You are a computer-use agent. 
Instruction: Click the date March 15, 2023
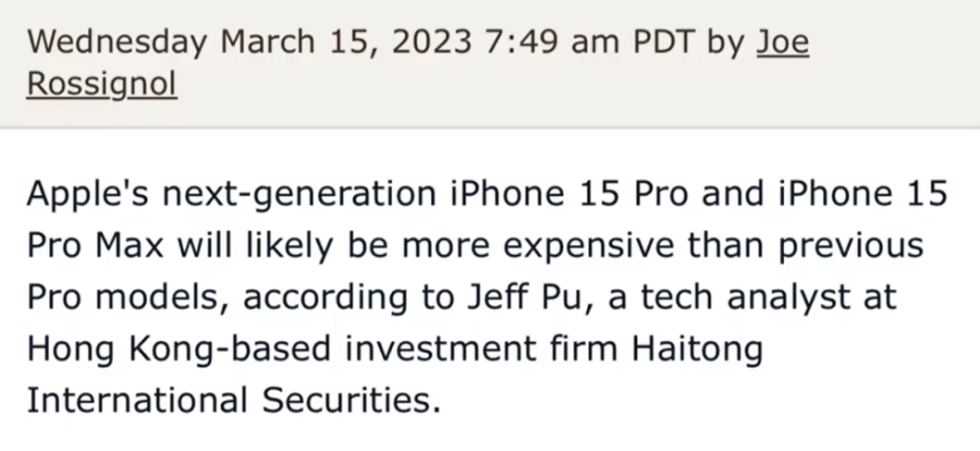tap(347, 42)
